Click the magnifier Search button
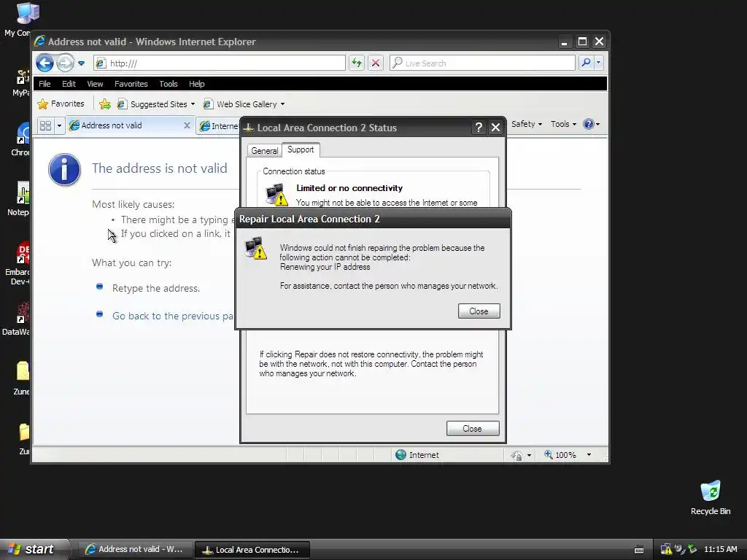The width and height of the screenshot is (747, 560). click(x=586, y=63)
